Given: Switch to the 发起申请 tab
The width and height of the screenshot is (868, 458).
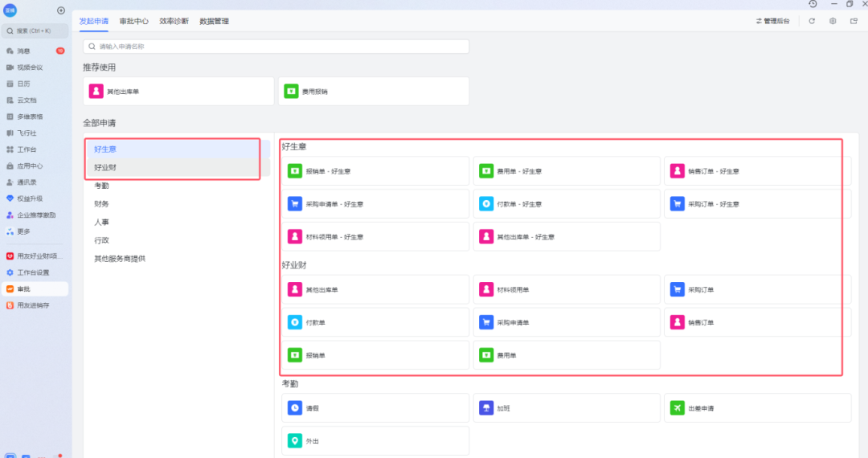Looking at the screenshot, I should (93, 21).
